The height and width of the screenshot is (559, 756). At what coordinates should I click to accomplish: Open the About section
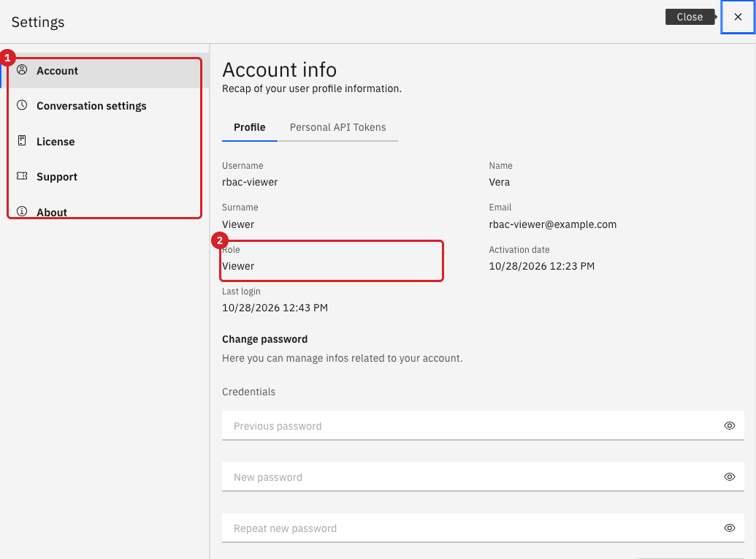[x=104, y=212]
